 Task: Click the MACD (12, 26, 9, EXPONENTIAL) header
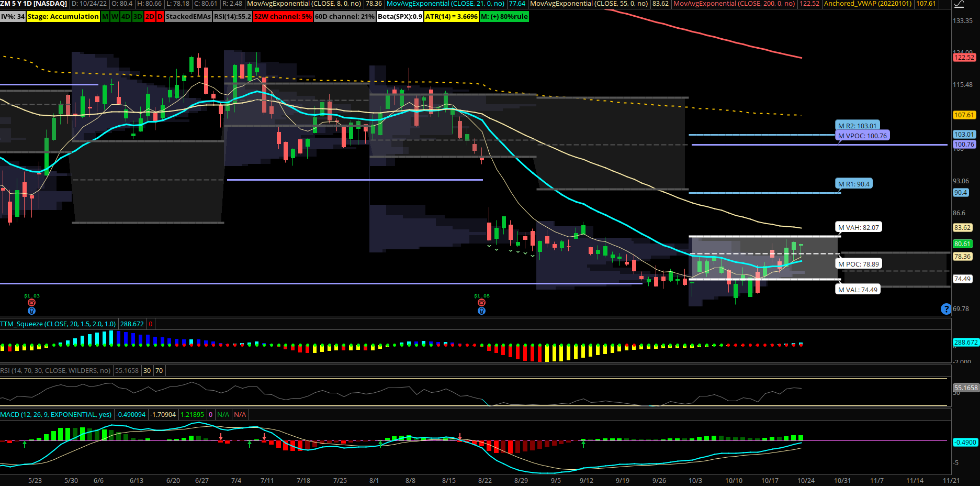[x=56, y=415]
